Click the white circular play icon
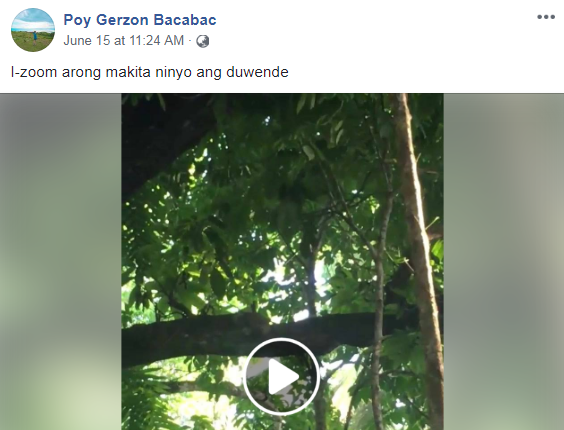 point(282,376)
